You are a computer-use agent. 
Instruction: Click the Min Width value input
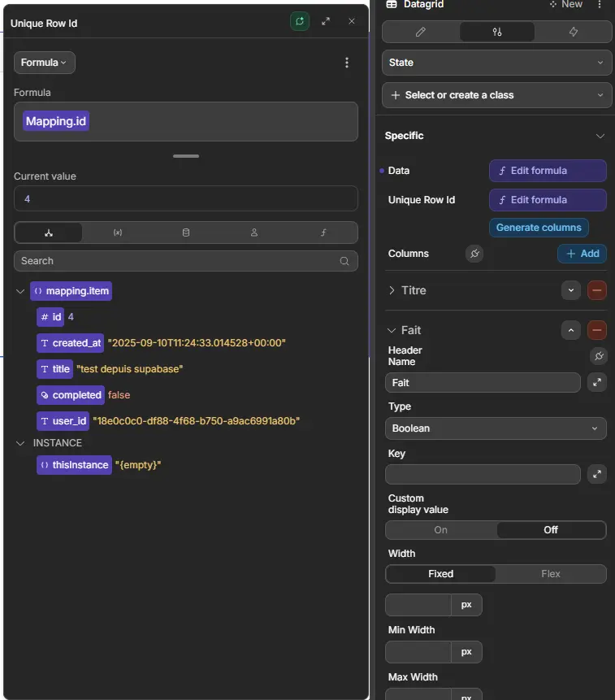[418, 652]
